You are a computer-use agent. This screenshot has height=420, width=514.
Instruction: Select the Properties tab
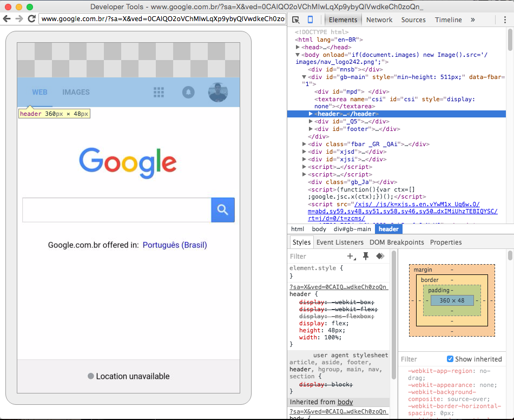pyautogui.click(x=446, y=242)
